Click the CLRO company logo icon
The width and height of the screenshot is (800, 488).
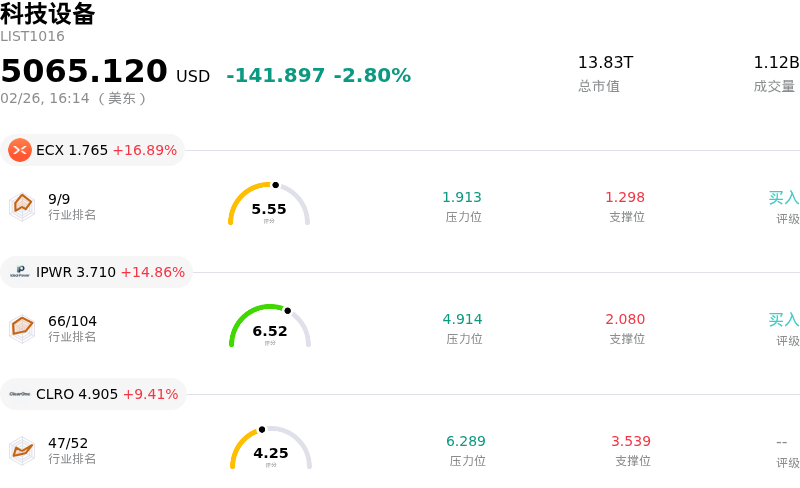[20, 394]
